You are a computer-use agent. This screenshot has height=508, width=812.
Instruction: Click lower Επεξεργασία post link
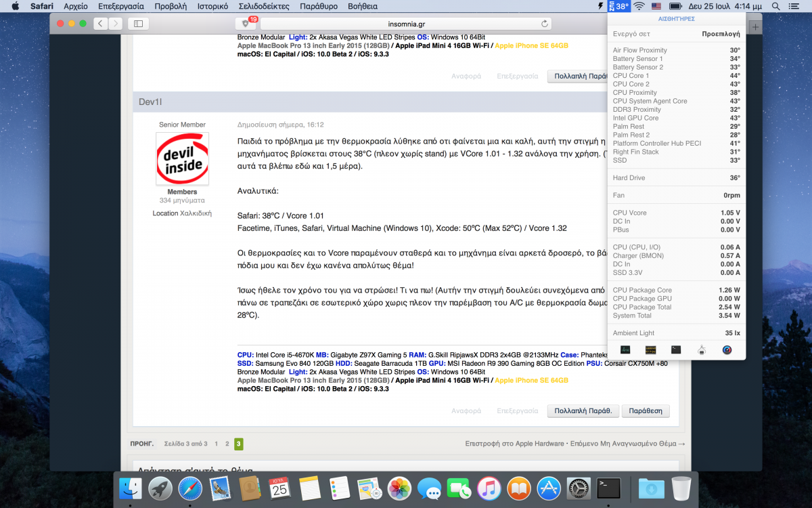point(518,411)
